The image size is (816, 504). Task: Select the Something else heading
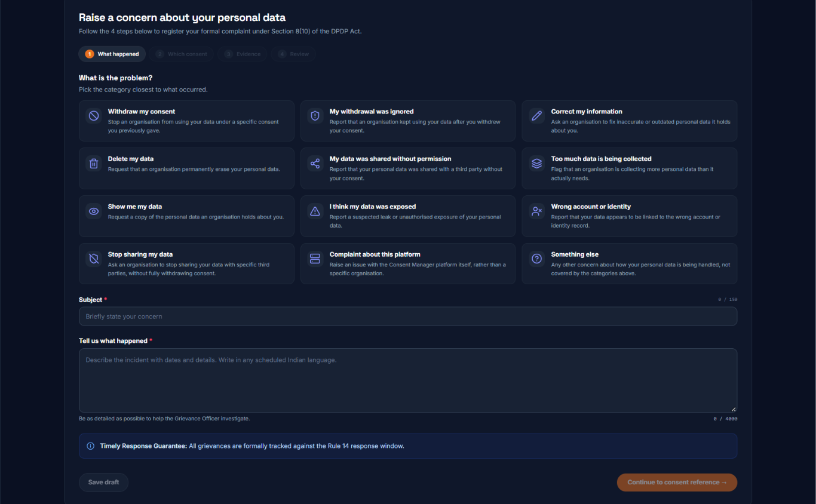click(575, 254)
